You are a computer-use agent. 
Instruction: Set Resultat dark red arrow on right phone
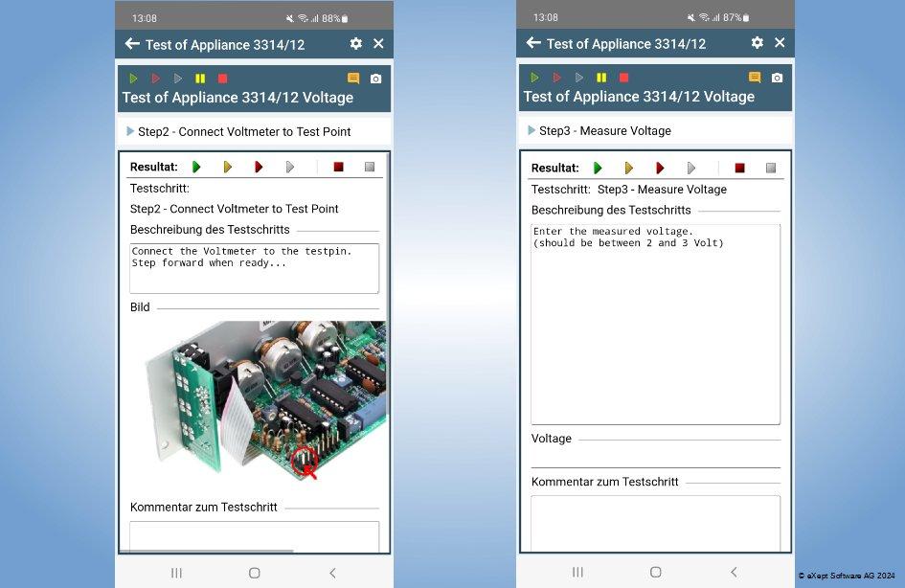660,168
